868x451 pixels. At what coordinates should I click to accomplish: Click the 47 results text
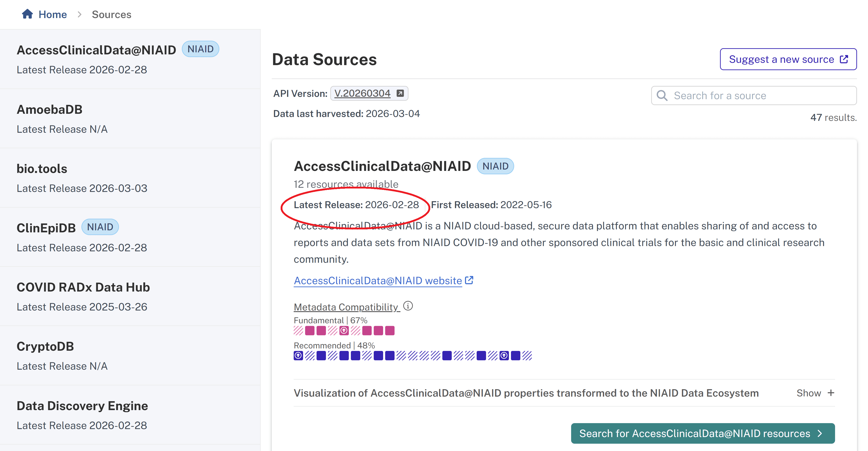(833, 117)
